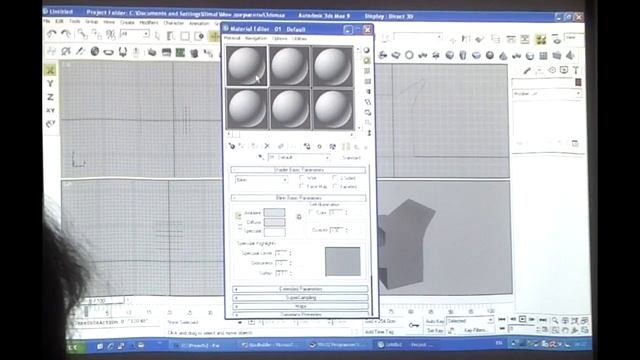
Task: Click Render Scene teapot icon
Action: pos(556,40)
